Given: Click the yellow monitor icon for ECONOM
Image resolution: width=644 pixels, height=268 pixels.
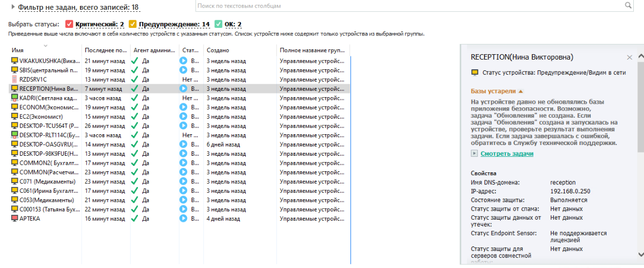Looking at the screenshot, I should [x=14, y=107].
